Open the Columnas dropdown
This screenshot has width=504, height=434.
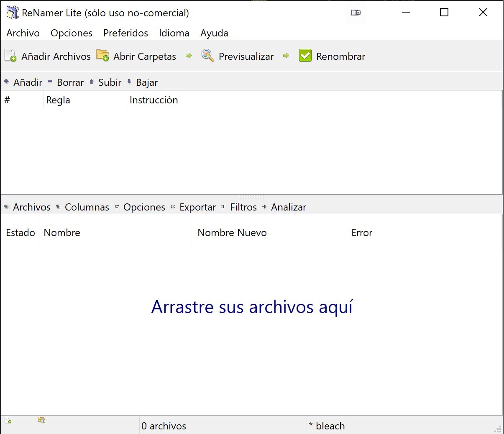coord(87,207)
